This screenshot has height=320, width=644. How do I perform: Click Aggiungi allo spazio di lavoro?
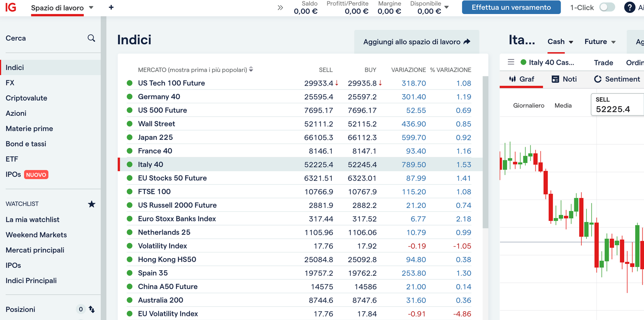pos(417,42)
